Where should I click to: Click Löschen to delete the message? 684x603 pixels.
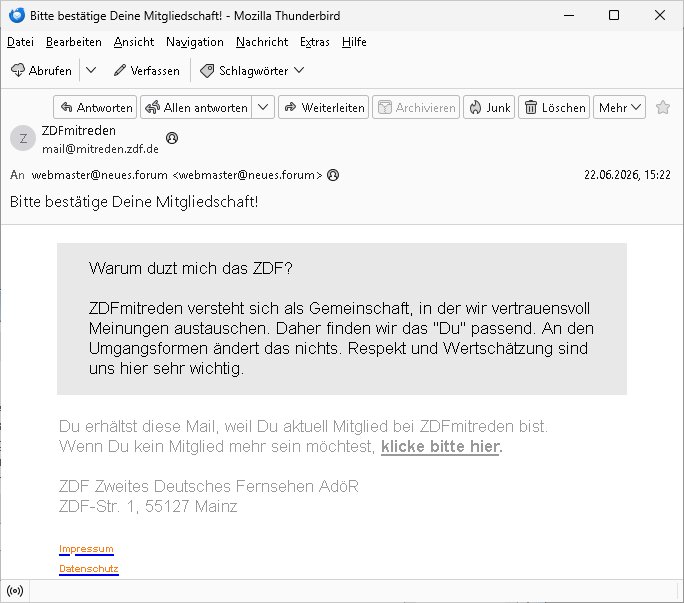click(x=554, y=107)
